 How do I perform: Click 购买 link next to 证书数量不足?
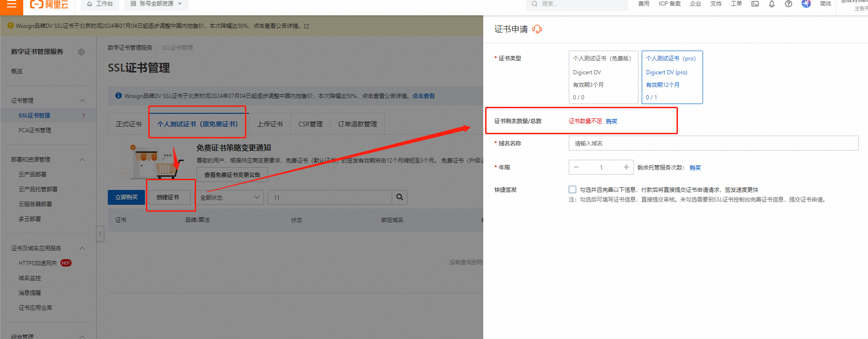point(612,121)
